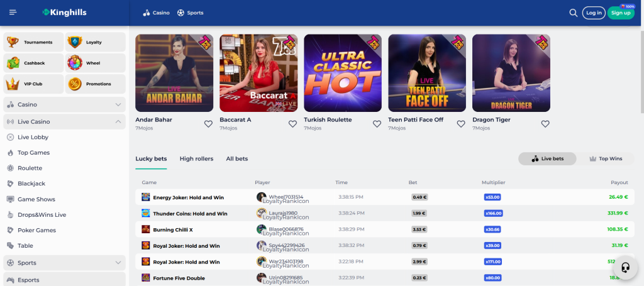Click the Kinghills logo

[x=65, y=13]
